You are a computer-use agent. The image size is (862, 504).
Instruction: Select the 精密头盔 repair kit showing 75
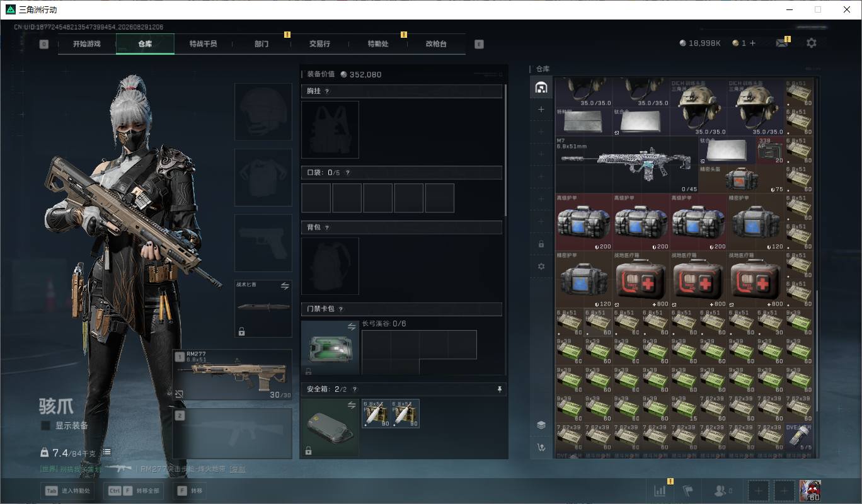point(742,179)
